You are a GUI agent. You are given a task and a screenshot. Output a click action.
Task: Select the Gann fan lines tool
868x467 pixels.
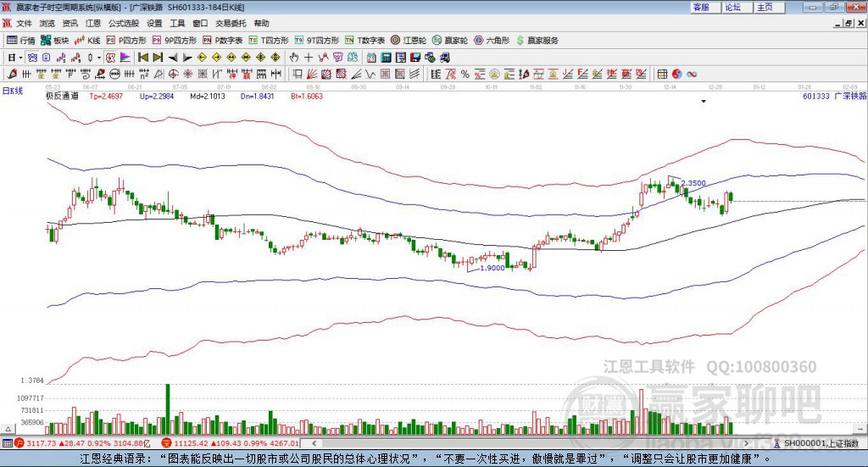[312, 74]
